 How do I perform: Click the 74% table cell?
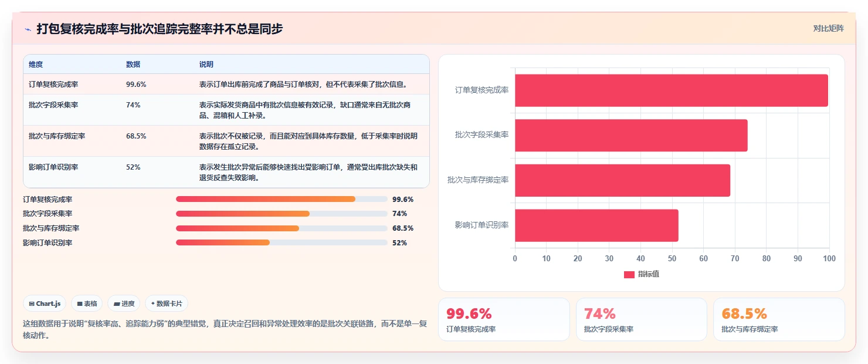133,105
